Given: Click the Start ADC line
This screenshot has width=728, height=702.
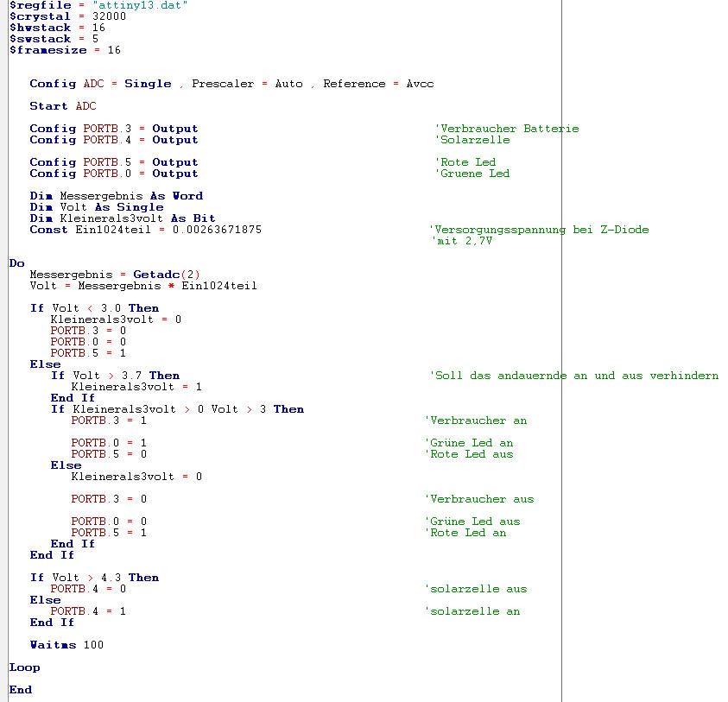Looking at the screenshot, I should tap(63, 106).
